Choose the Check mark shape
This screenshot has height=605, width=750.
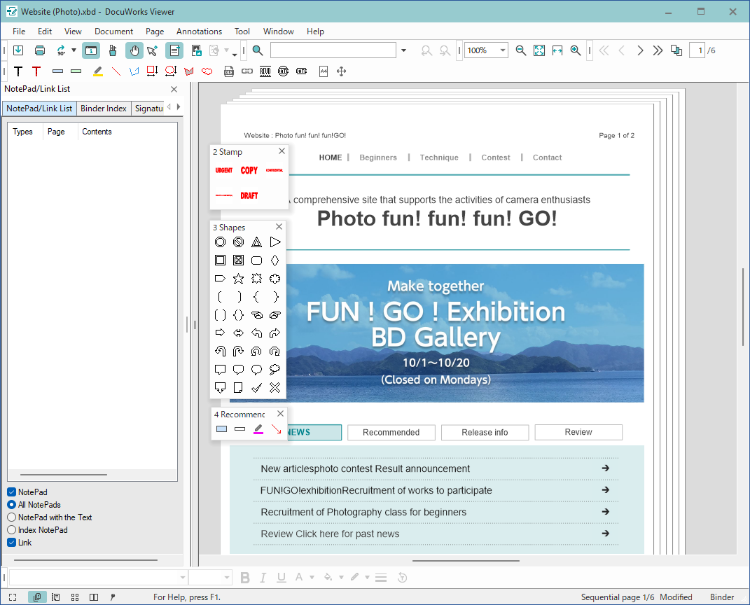(256, 387)
